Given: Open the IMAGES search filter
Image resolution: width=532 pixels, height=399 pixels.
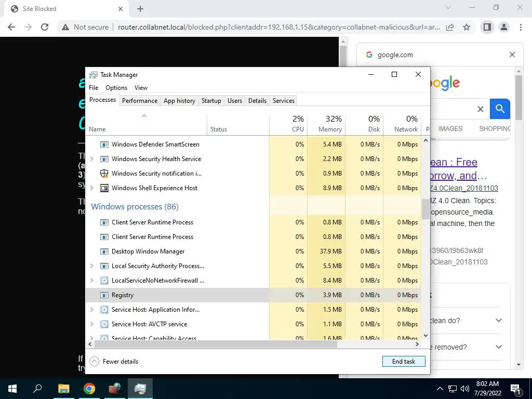Looking at the screenshot, I should click(x=450, y=129).
